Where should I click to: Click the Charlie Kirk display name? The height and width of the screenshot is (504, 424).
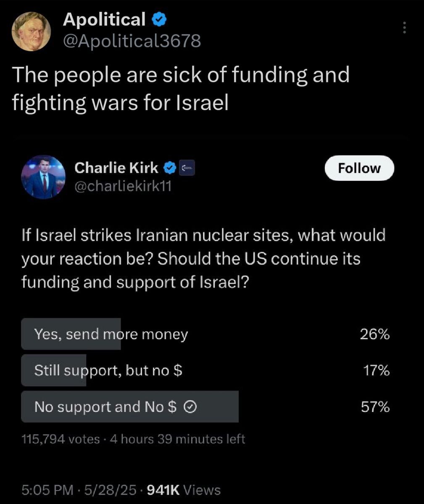[x=116, y=167]
